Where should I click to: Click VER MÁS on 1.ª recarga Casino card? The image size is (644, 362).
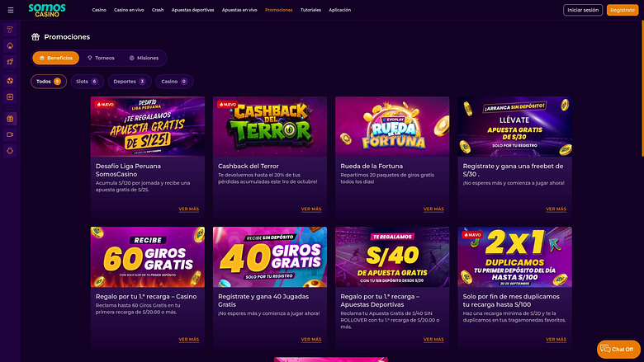pyautogui.click(x=188, y=340)
